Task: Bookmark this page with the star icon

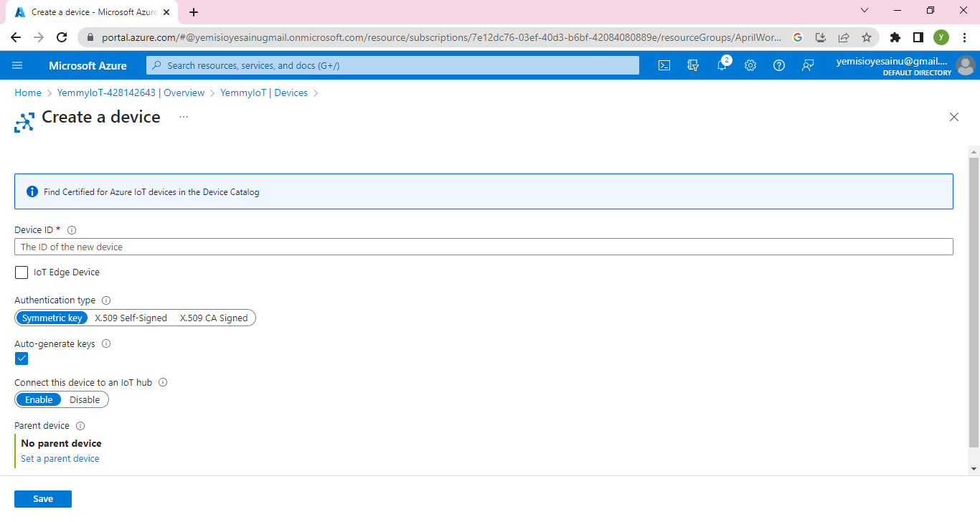Action: coord(867,37)
